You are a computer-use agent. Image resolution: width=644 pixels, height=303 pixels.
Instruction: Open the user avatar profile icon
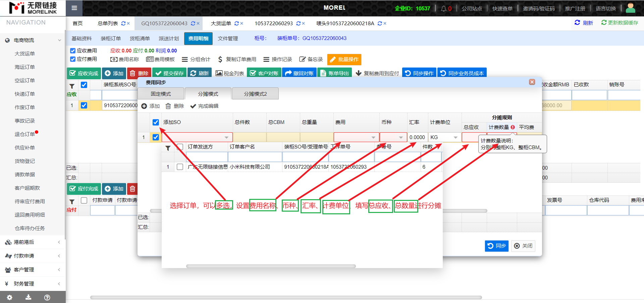point(630,8)
